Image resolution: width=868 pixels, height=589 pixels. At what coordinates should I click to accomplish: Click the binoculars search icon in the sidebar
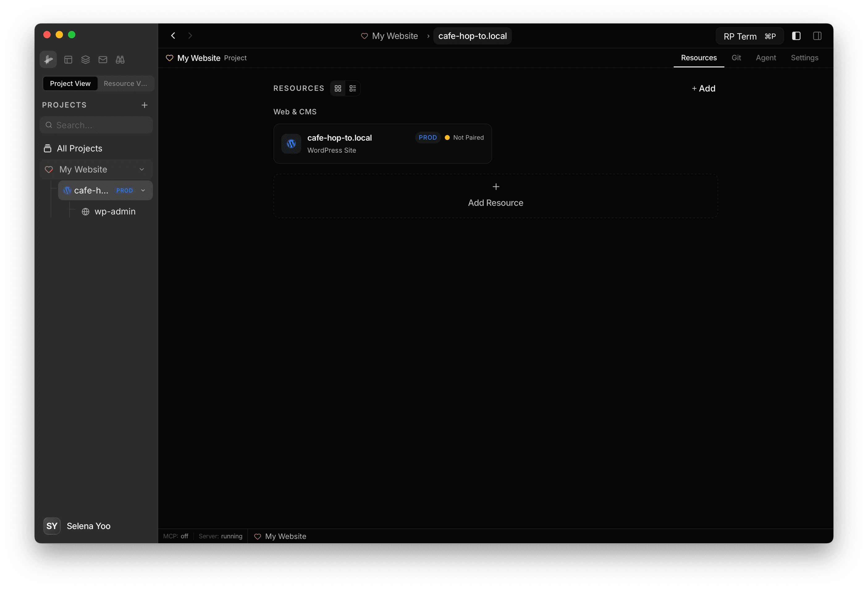(120, 59)
